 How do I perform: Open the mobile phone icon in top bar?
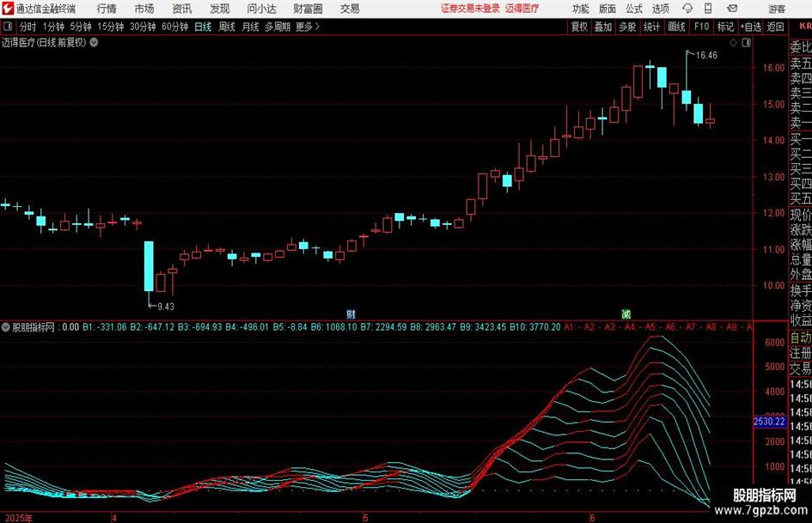(708, 9)
